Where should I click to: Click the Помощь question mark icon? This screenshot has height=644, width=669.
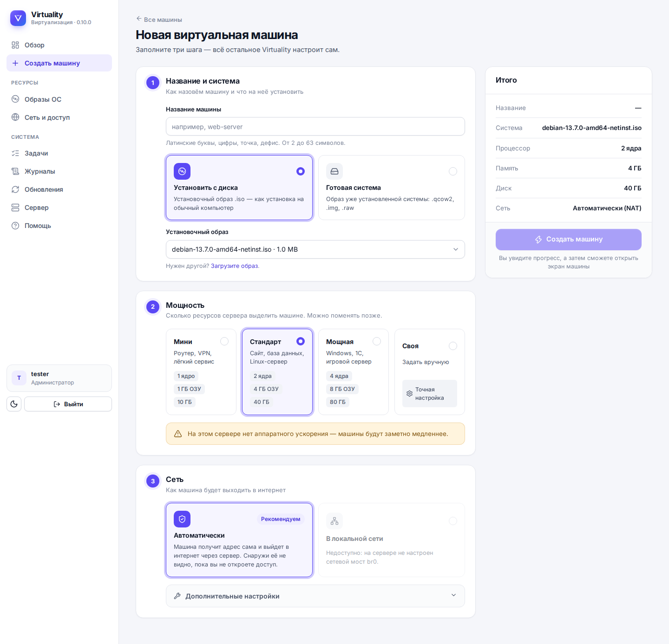point(15,226)
